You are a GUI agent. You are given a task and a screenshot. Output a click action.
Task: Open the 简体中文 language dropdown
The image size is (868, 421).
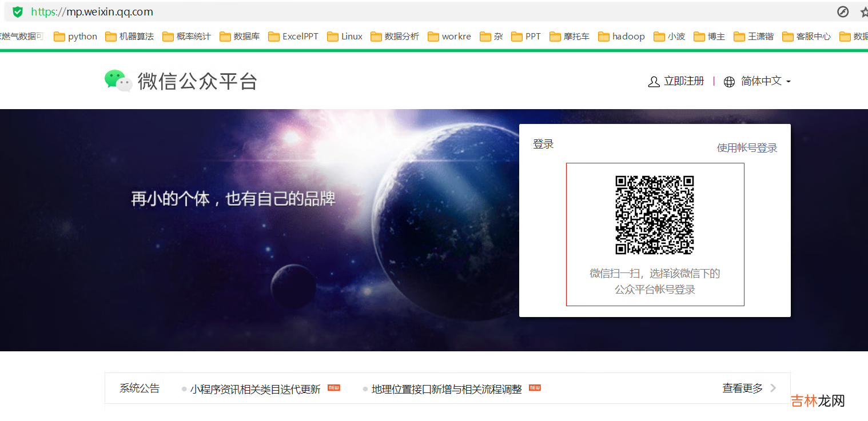click(x=766, y=81)
